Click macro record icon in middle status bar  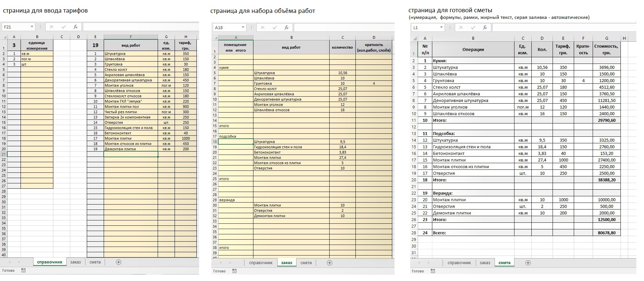coord(235,271)
